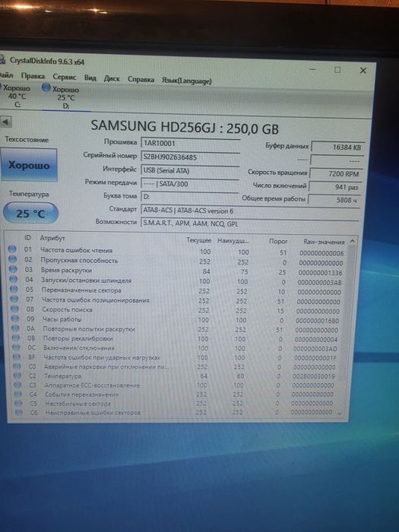Click the status icon for attribute C3
Viewport: 399px width, 532px height.
click(x=18, y=385)
